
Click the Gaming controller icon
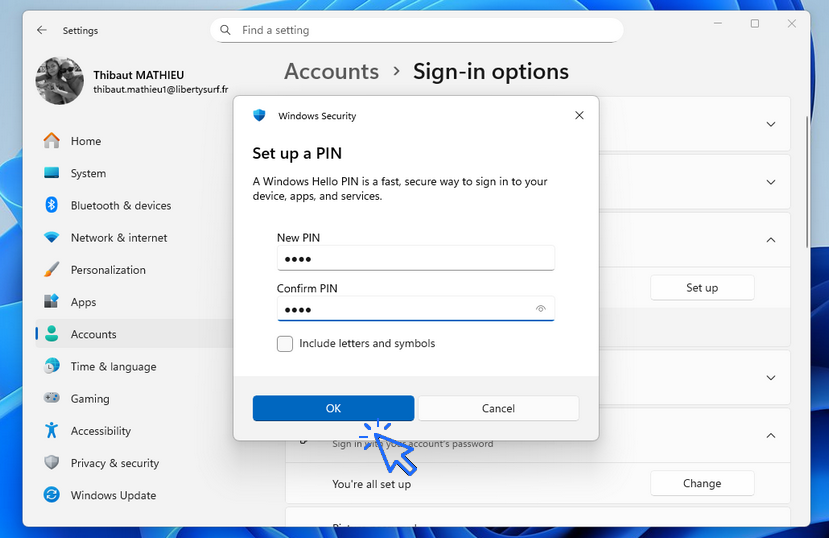(51, 398)
